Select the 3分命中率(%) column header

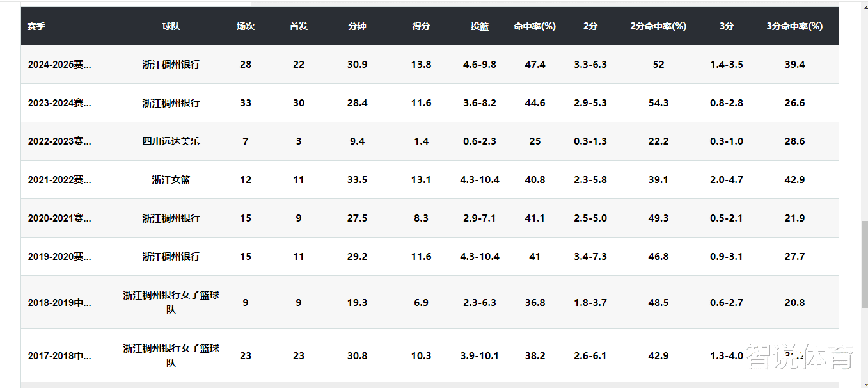pyautogui.click(x=794, y=26)
